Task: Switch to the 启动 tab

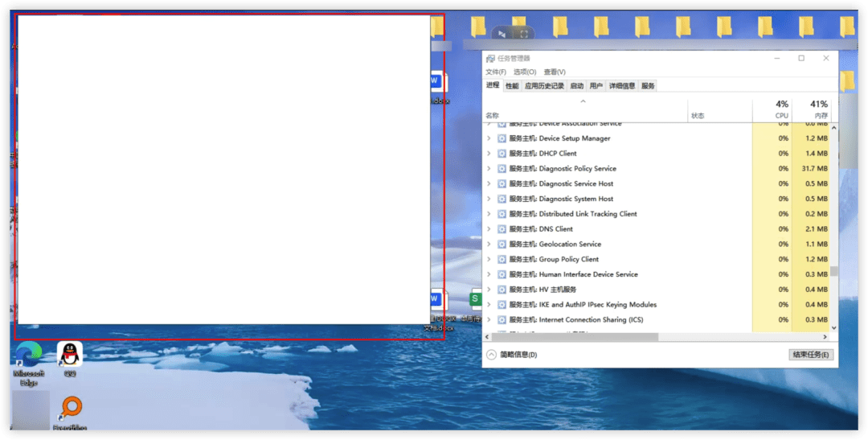Action: pos(577,86)
